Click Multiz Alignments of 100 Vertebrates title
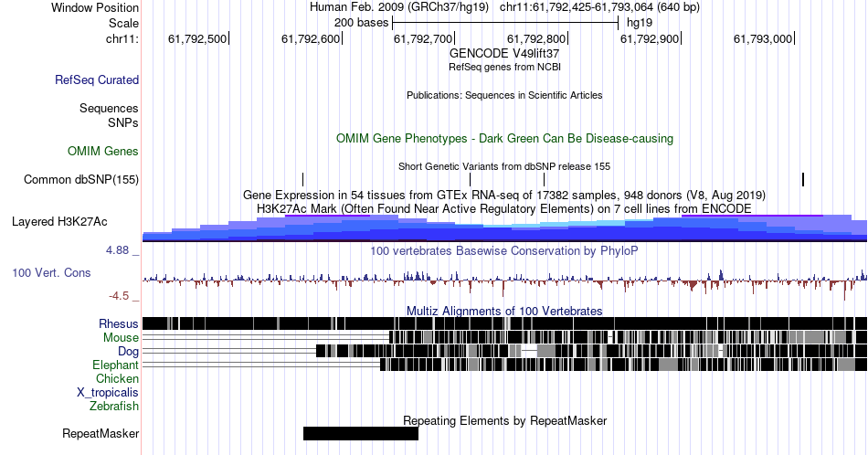Screen dimensions: 868x455 [x=504, y=311]
